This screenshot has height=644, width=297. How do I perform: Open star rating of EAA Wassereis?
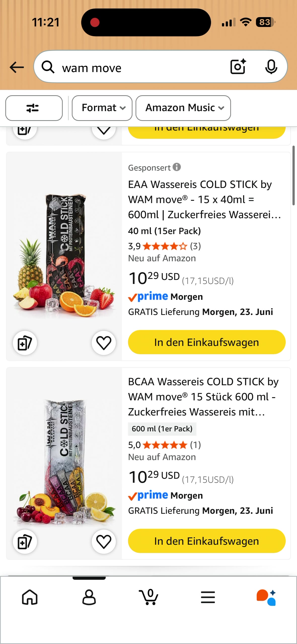pyautogui.click(x=165, y=246)
